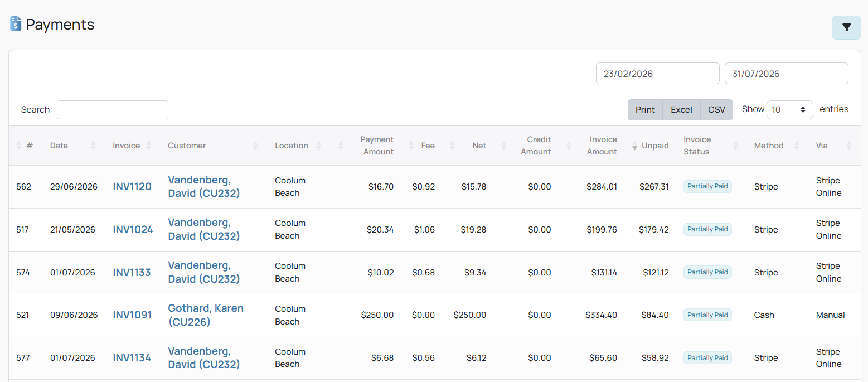Open invoice INV1120

click(132, 187)
